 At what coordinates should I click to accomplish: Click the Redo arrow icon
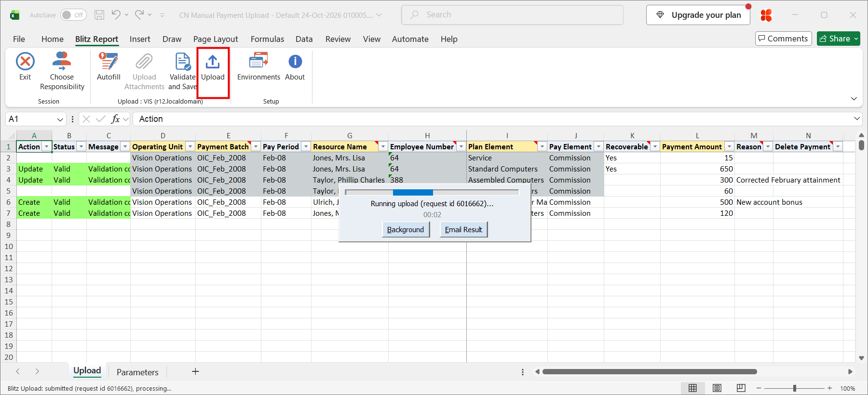[139, 15]
